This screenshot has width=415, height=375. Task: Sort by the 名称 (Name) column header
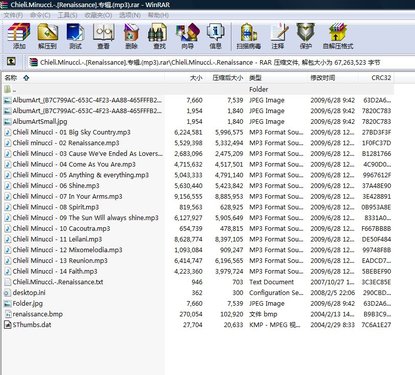[10, 78]
